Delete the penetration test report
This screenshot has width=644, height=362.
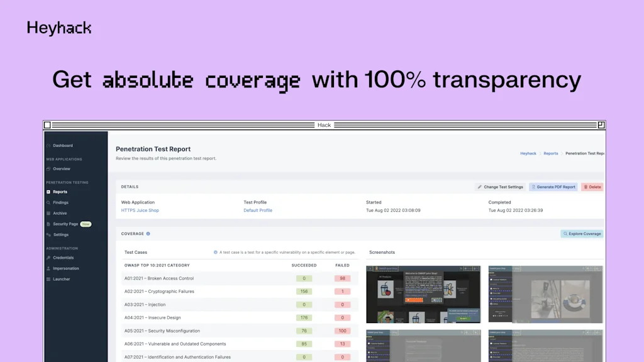592,187
